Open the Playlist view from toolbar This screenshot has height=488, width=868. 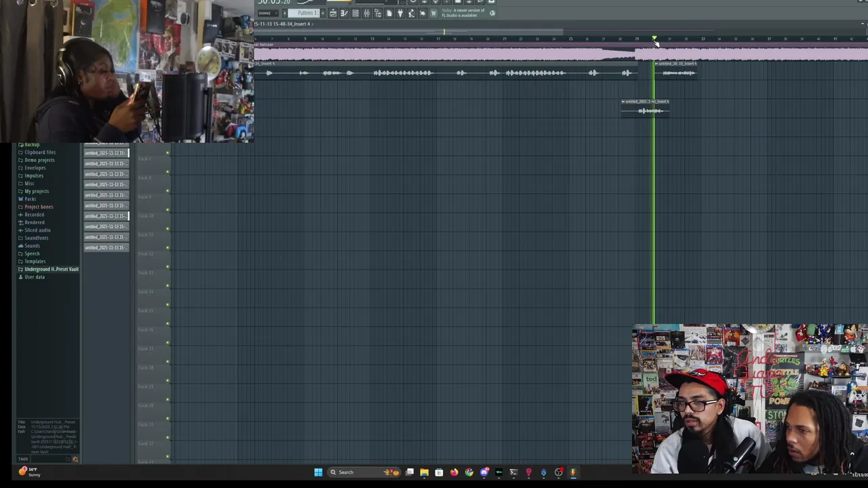334,13
